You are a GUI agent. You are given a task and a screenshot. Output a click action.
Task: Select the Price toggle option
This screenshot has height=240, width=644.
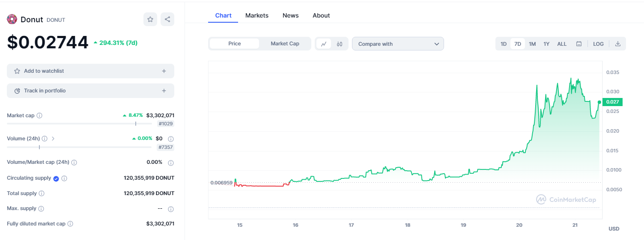(x=235, y=44)
